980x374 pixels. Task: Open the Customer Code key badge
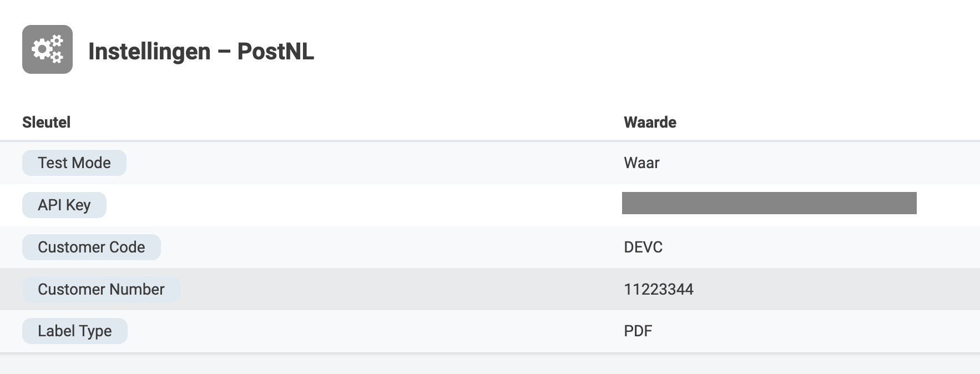click(92, 247)
